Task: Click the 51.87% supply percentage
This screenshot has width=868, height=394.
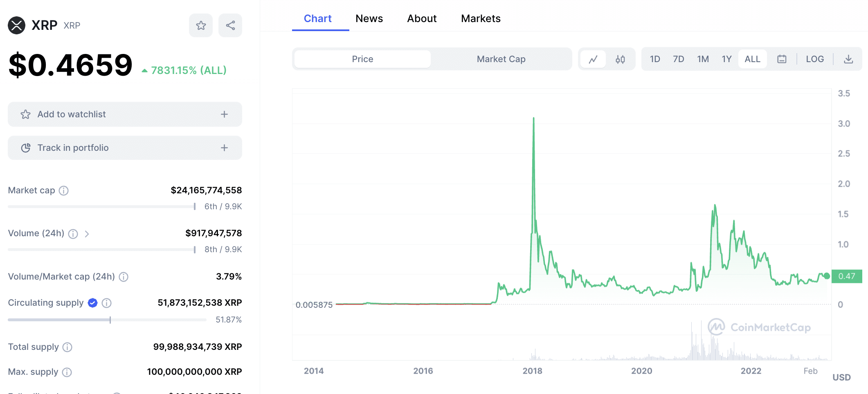Action: (229, 320)
